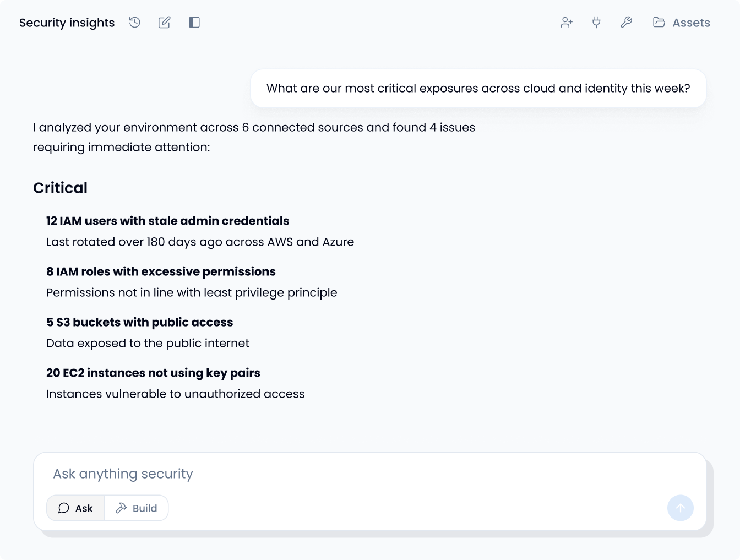Viewport: 740px width, 560px height.
Task: Click the Security insights title
Action: coord(67,23)
